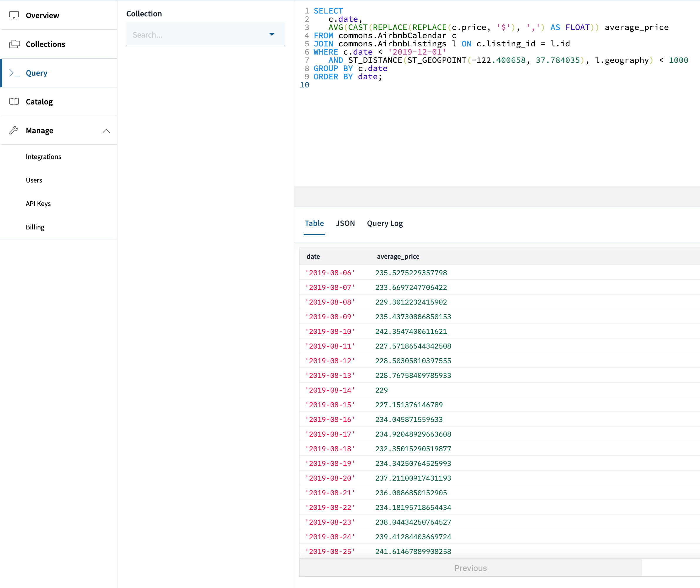Click the Catalog book icon
The image size is (700, 588).
click(14, 102)
